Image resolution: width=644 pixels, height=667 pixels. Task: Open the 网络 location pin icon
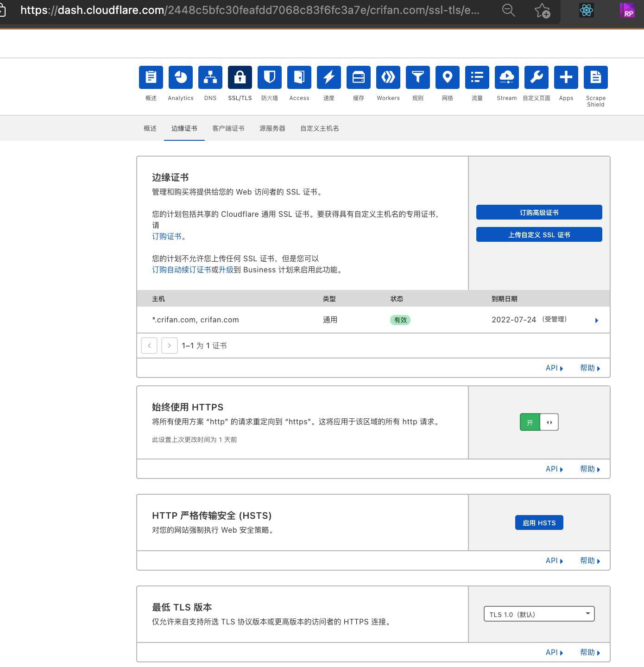tap(448, 77)
